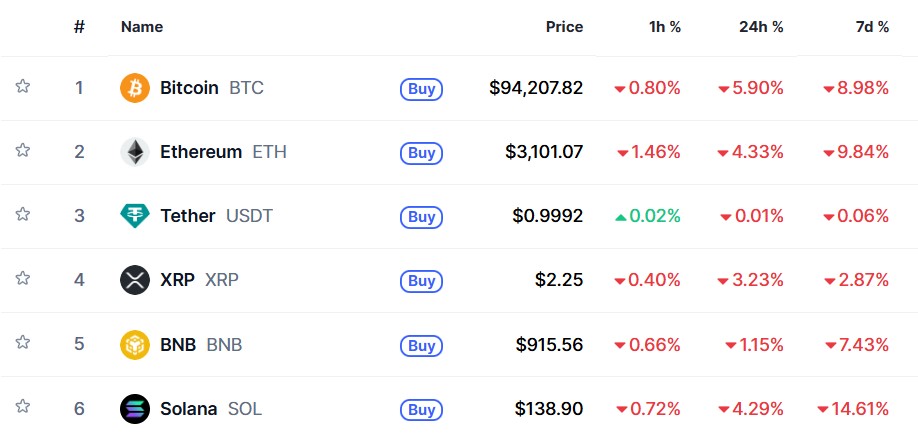Viewport: 918px width, 438px height.
Task: Star Bitcoin to add to watchlist
Action: pos(23,87)
